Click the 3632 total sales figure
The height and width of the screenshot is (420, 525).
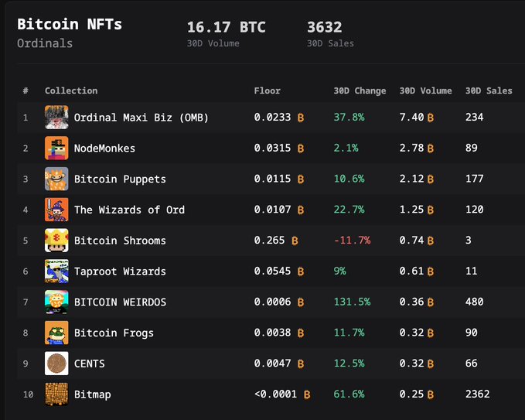coord(325,27)
